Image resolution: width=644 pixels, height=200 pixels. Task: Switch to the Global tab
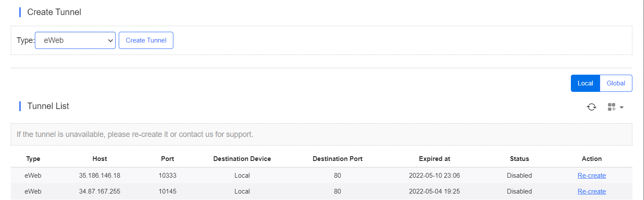pyautogui.click(x=616, y=83)
